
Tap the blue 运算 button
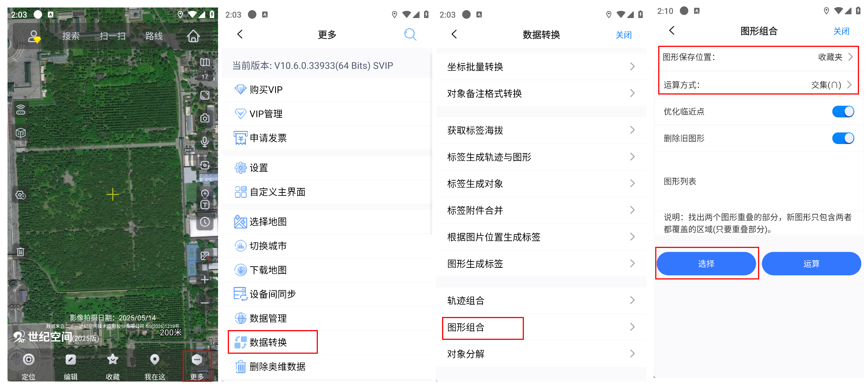coord(811,264)
